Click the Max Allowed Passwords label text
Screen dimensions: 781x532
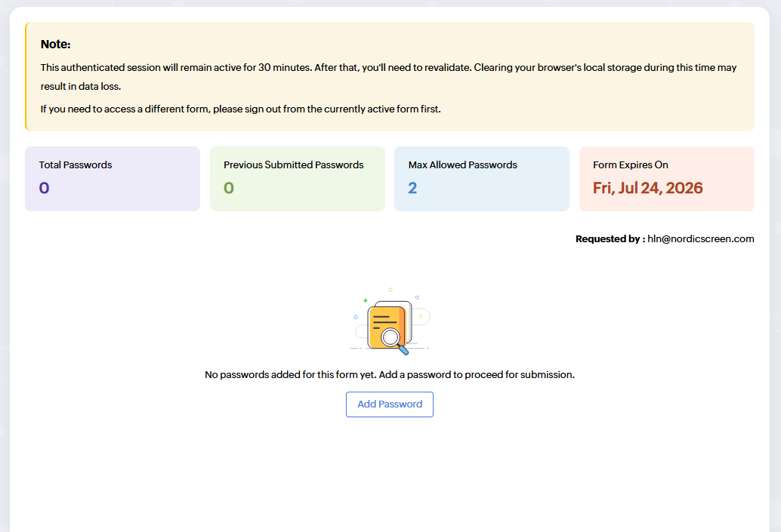tap(463, 165)
